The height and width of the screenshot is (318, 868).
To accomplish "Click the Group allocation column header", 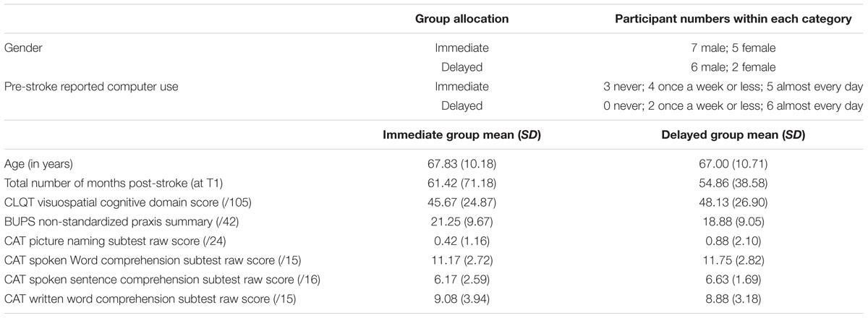I will click(x=461, y=20).
